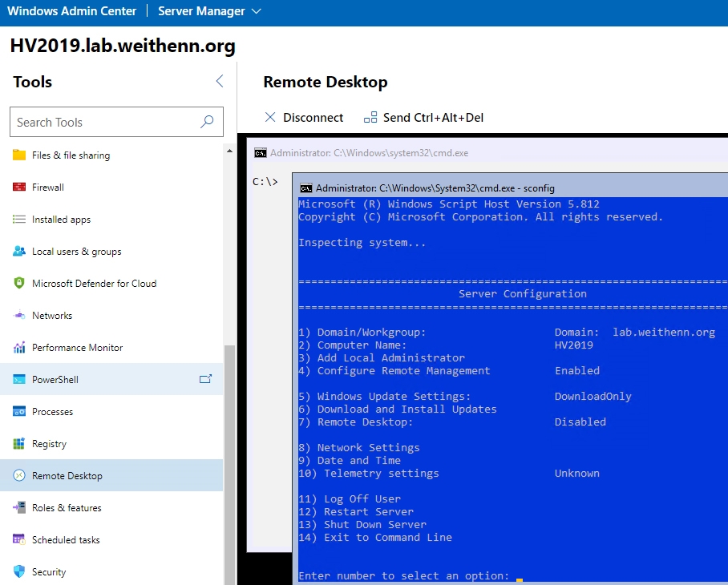Click the Scheduled tasks calendar icon
Viewport: 728px width, 585px height.
point(19,539)
